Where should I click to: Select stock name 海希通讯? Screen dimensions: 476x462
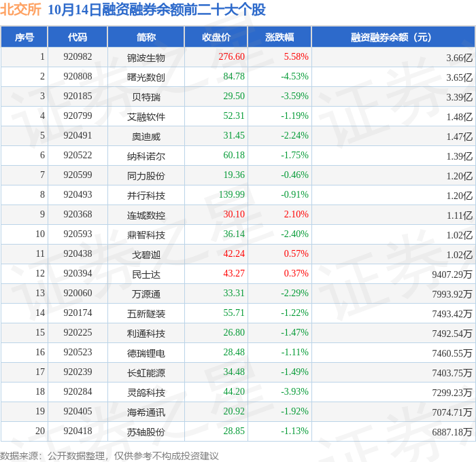click(146, 412)
